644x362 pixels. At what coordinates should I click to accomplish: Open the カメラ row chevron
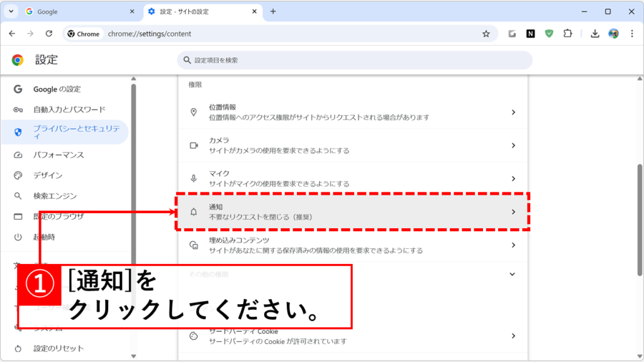pyautogui.click(x=513, y=145)
